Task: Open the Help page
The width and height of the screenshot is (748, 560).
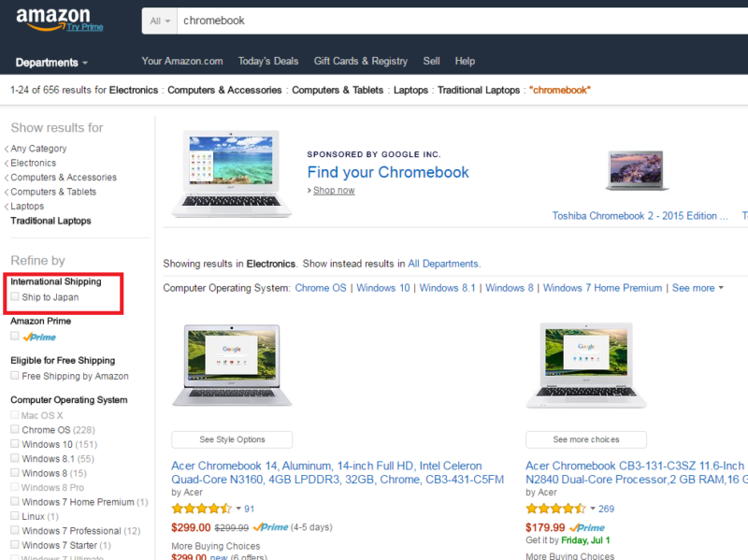Action: 465,61
